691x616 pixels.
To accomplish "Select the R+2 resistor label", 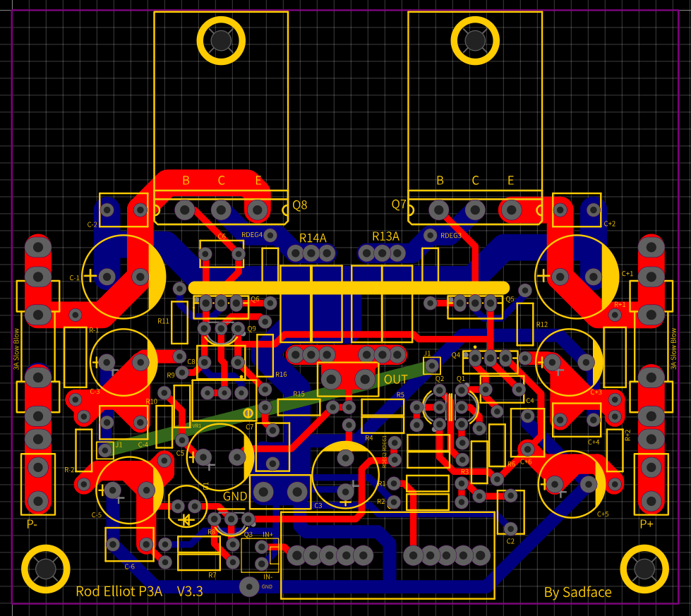I will click(x=628, y=435).
